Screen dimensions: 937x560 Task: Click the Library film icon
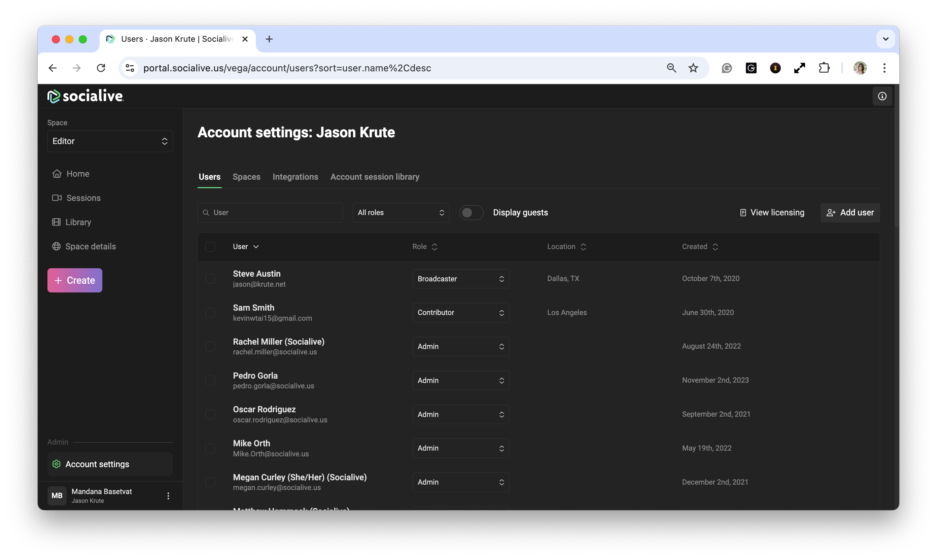(x=56, y=222)
